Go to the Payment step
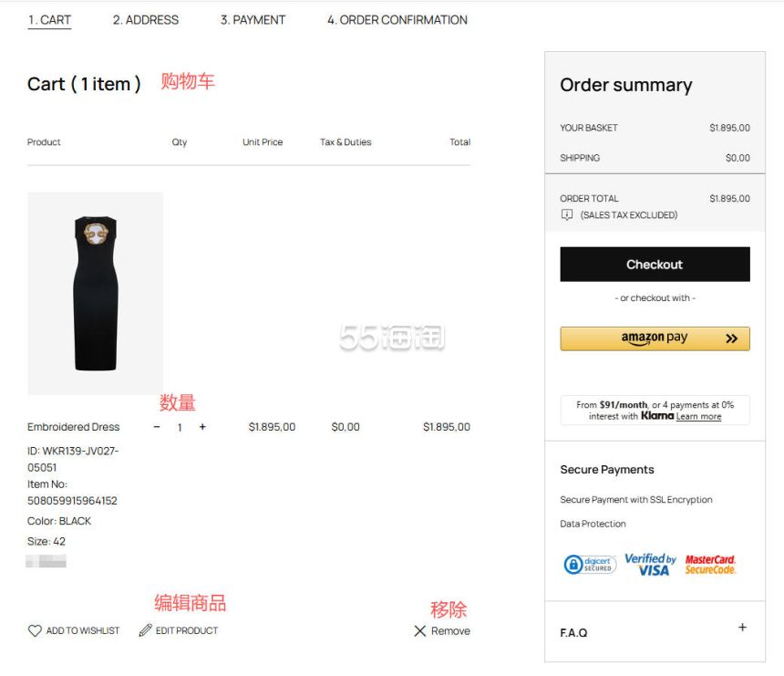This screenshot has height=676, width=784. click(x=253, y=20)
